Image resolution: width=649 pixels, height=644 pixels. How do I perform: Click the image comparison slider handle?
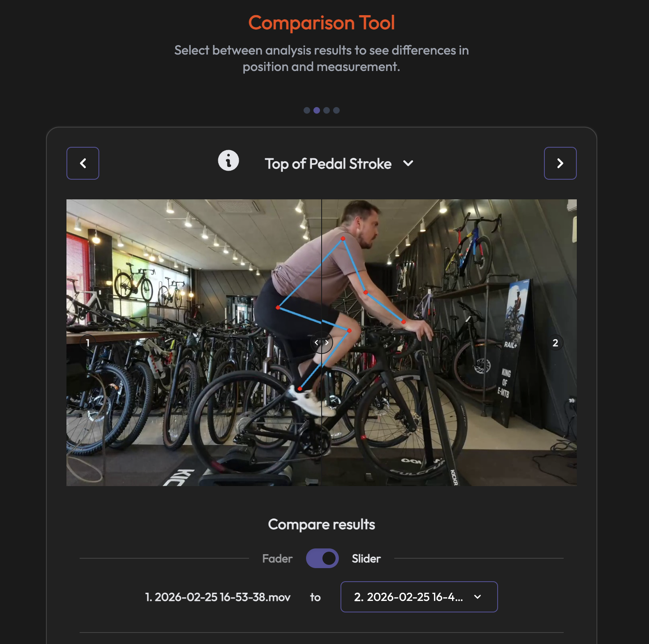322,342
